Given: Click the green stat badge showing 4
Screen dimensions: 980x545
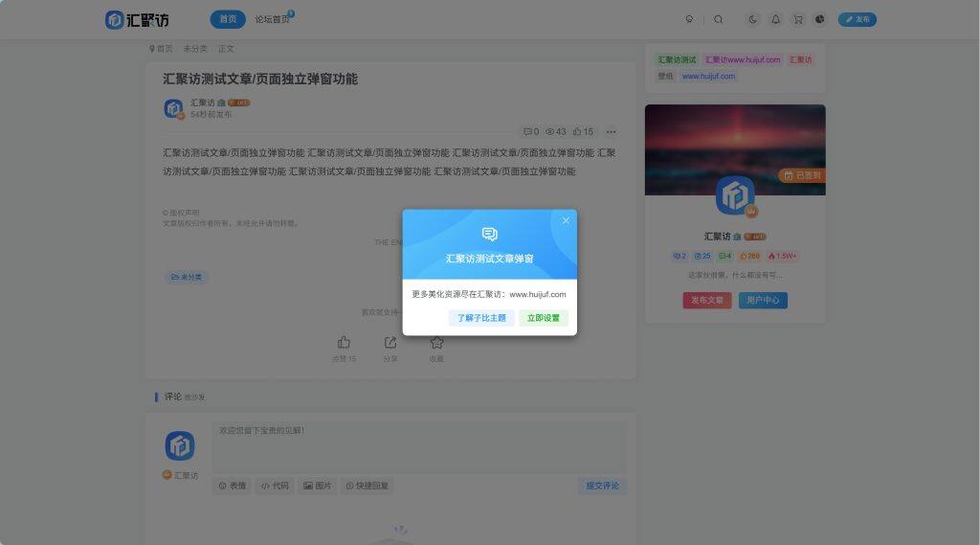Looking at the screenshot, I should pyautogui.click(x=724, y=256).
